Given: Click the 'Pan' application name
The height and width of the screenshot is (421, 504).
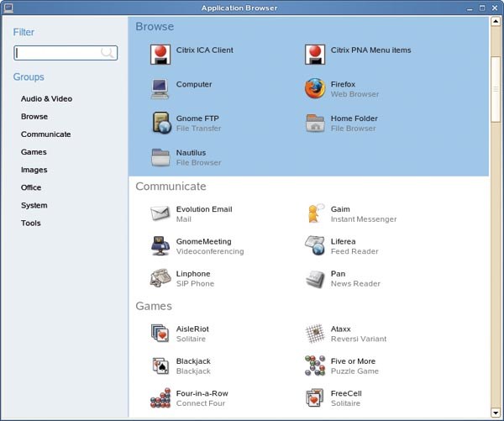Looking at the screenshot, I should click(339, 274).
